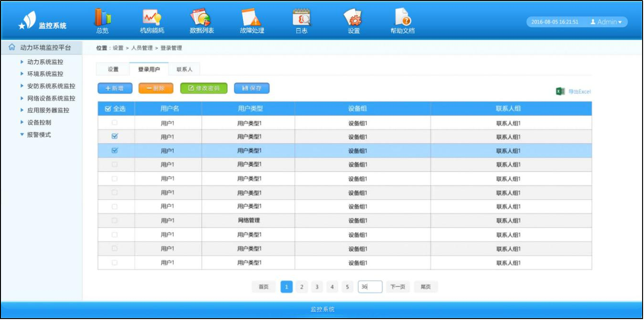Open the 帮助文档 help document icon
The image size is (644, 320).
pos(402,18)
